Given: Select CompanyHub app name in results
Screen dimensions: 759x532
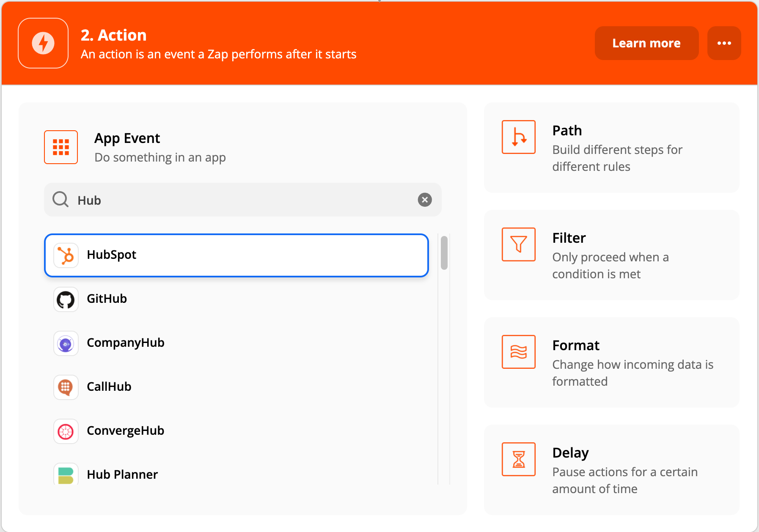Looking at the screenshot, I should [x=126, y=343].
